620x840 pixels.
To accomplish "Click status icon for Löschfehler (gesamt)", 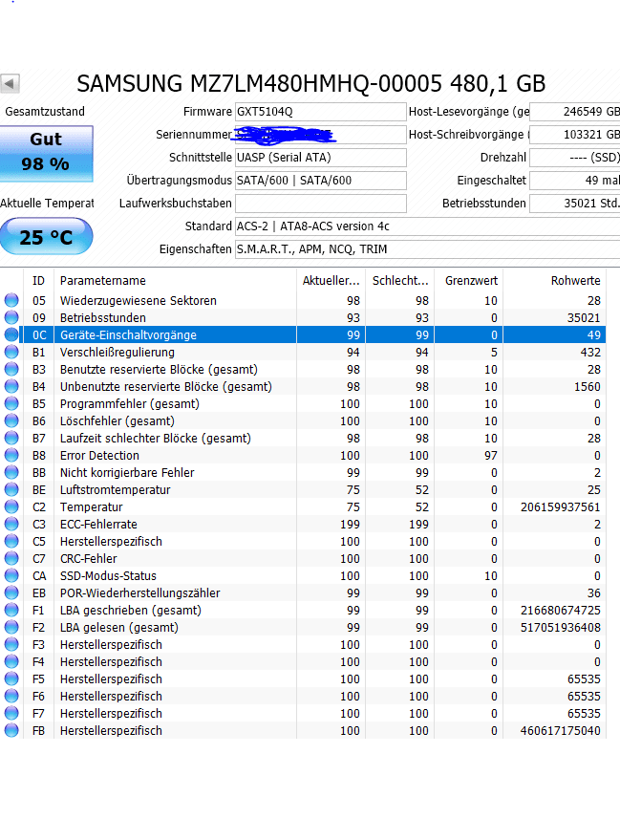I will (x=11, y=420).
